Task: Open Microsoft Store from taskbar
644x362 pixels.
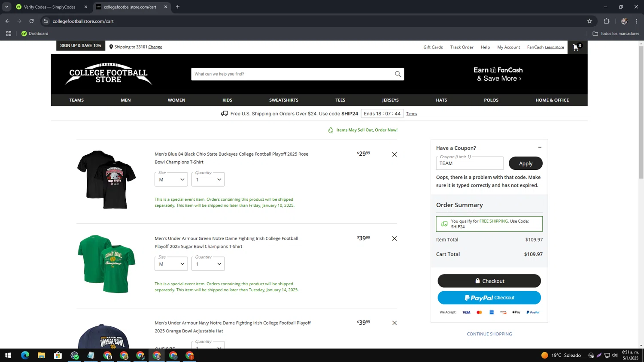Action: (58, 355)
